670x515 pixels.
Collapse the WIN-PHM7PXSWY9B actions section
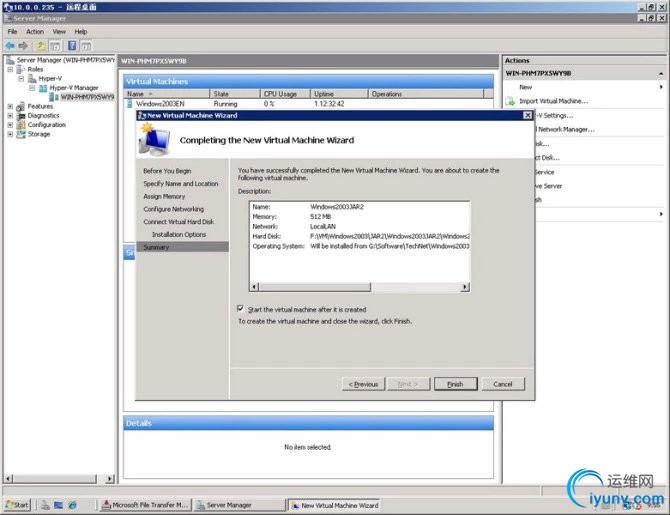coord(661,74)
